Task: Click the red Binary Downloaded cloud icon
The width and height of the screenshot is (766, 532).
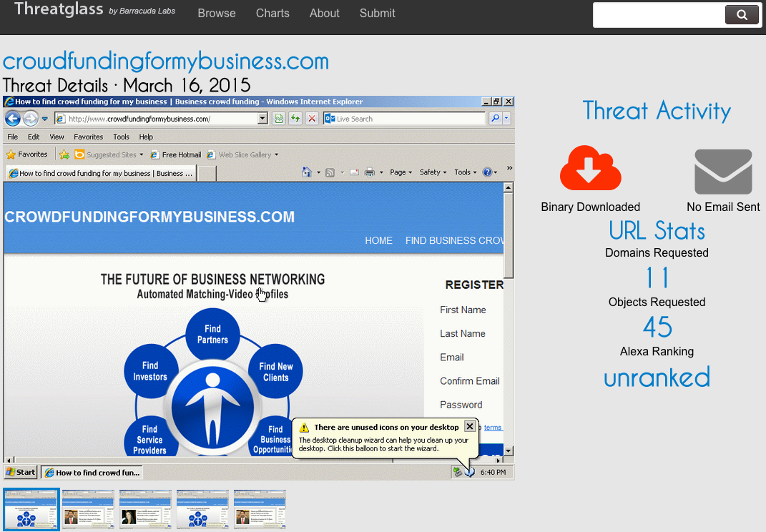Action: [590, 169]
